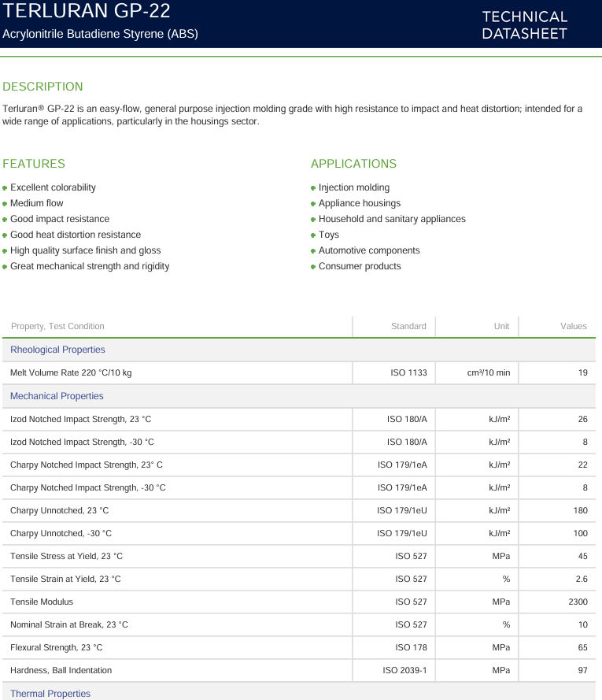Click the Rheological Properties section row

(299, 350)
